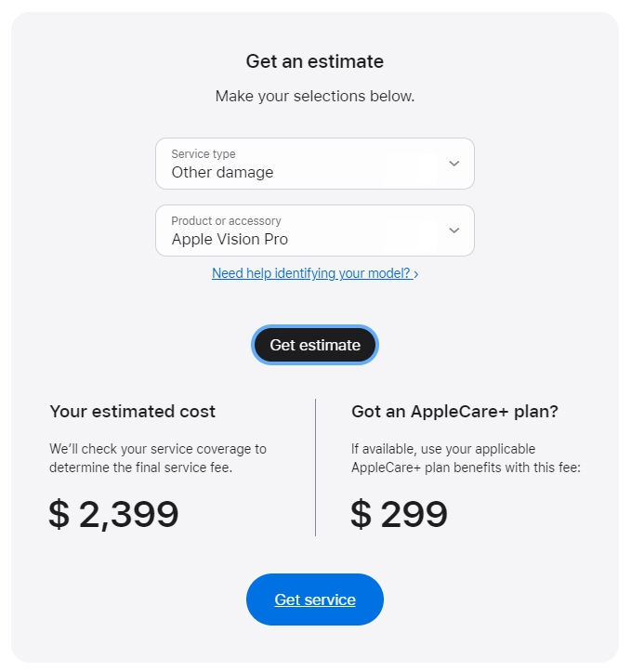Select the $ 2,399 estimated cost amount
Screen dimensions: 631x672
113,514
